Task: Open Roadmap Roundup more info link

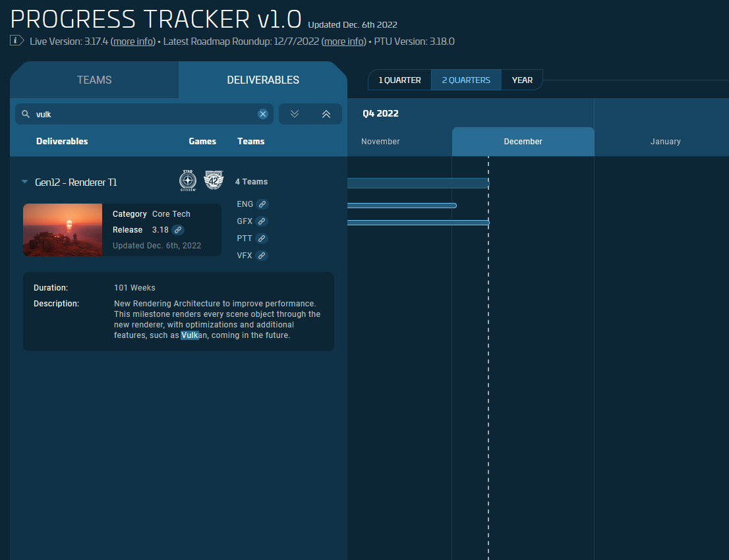Action: (343, 42)
